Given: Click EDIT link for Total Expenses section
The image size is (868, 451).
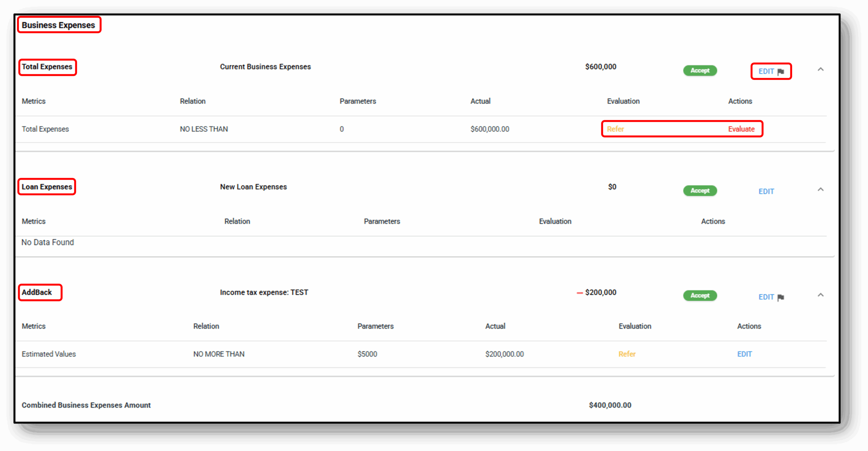Looking at the screenshot, I should [766, 71].
